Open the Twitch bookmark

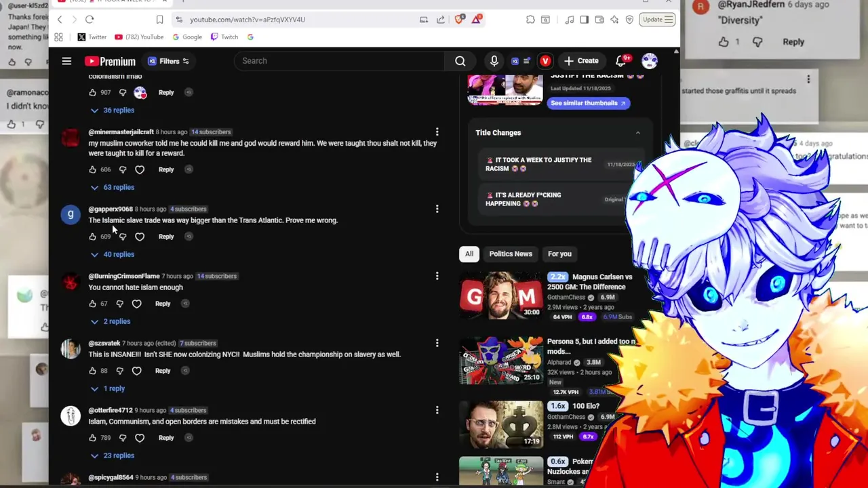click(x=224, y=37)
